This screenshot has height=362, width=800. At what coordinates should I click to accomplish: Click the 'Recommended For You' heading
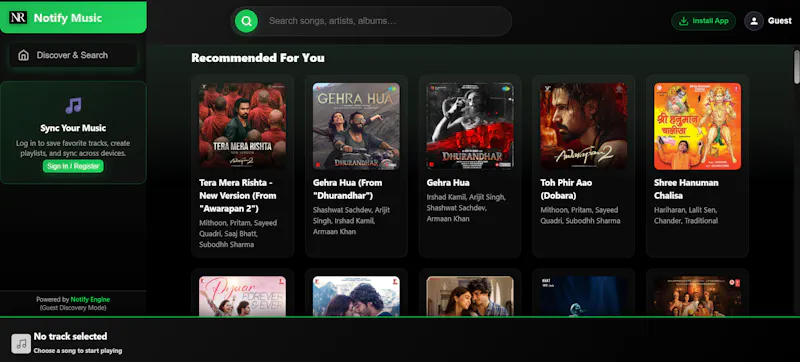coord(258,58)
